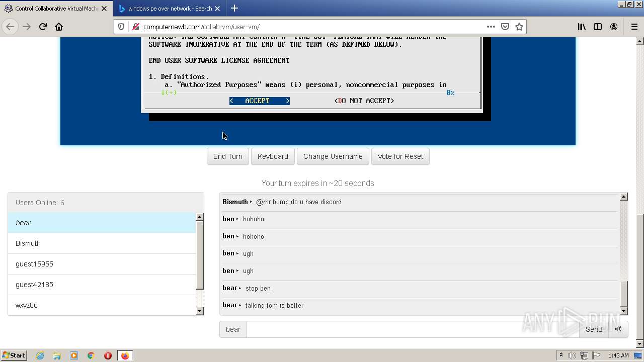The height and width of the screenshot is (362, 644).
Task: Click chat box scrollbar down arrow
Action: pyautogui.click(x=624, y=311)
